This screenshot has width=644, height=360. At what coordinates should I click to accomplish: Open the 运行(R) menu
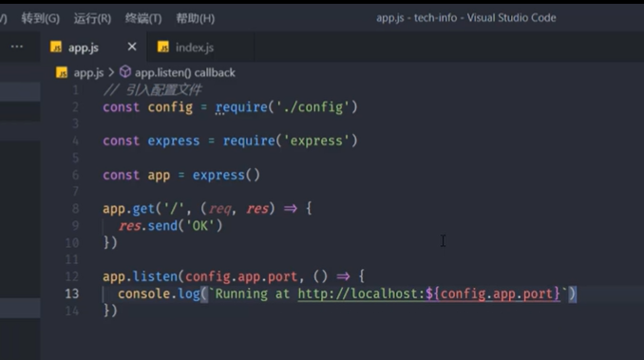(x=92, y=18)
